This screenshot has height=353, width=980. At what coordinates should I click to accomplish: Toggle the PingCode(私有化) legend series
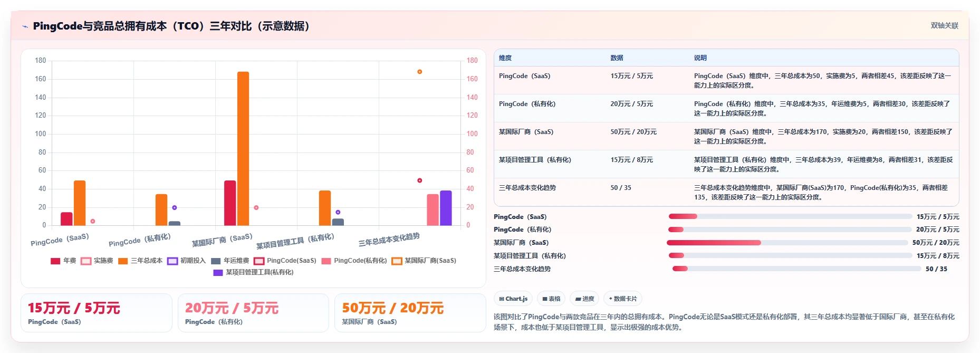coord(354,261)
